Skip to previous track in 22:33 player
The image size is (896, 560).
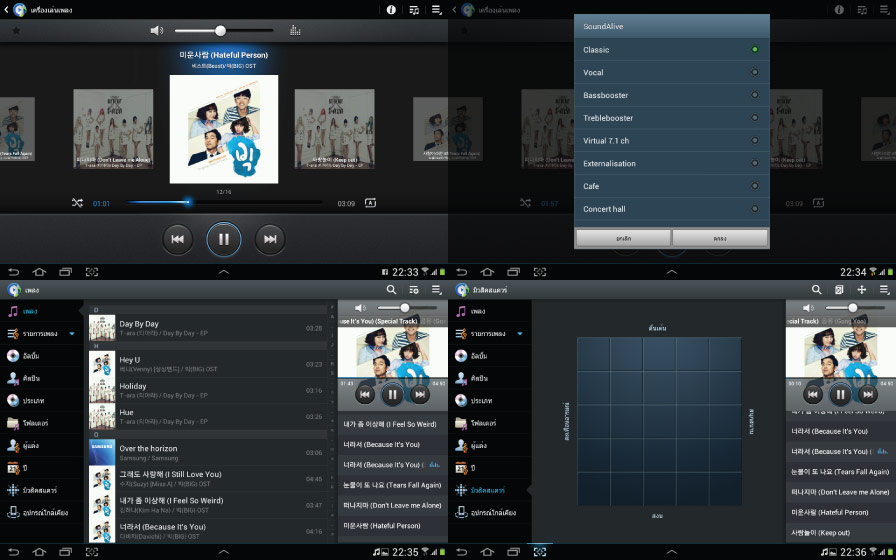178,239
